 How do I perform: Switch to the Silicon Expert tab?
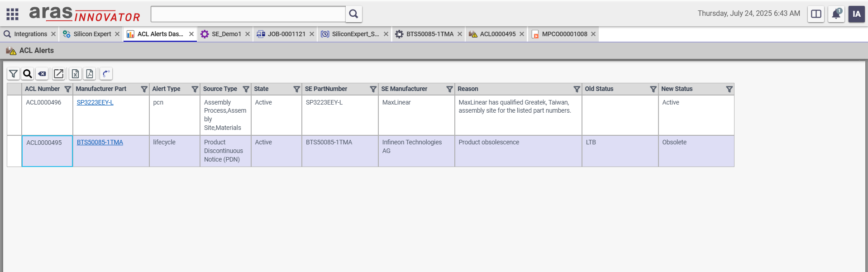92,34
